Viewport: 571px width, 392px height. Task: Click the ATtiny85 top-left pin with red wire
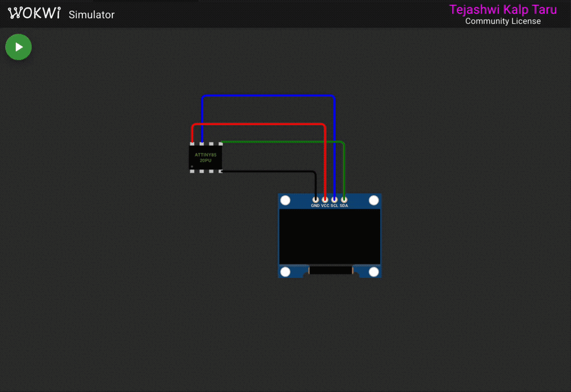[192, 144]
